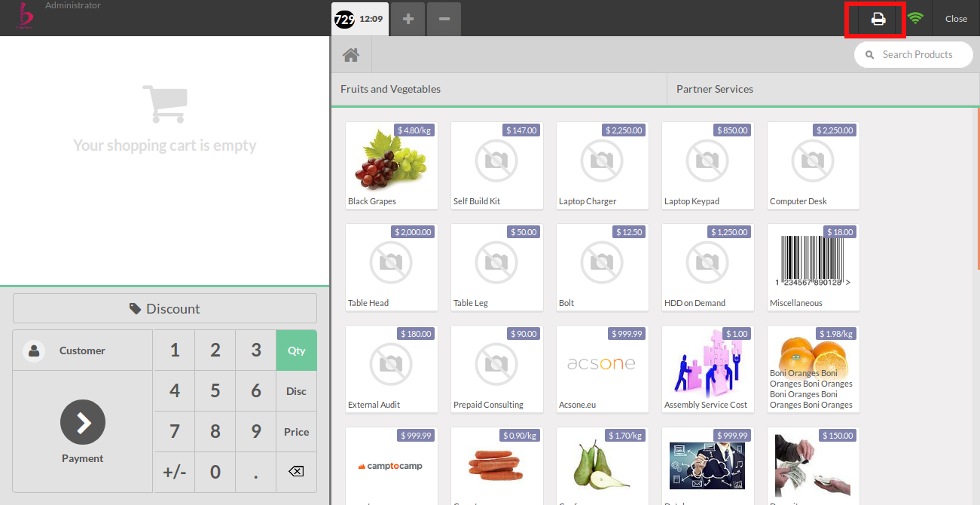
Task: Select order tab 729
Action: 360,19
